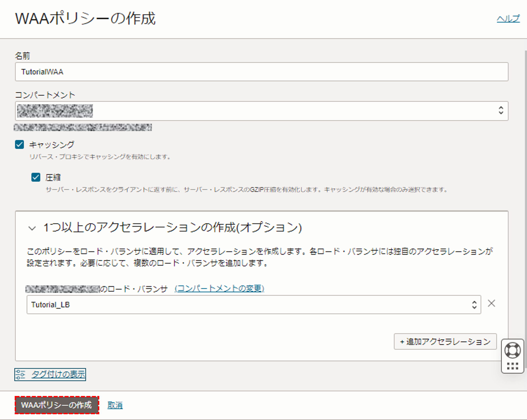Click the コンパートメントの変更 link
The width and height of the screenshot is (527, 420).
pyautogui.click(x=219, y=289)
